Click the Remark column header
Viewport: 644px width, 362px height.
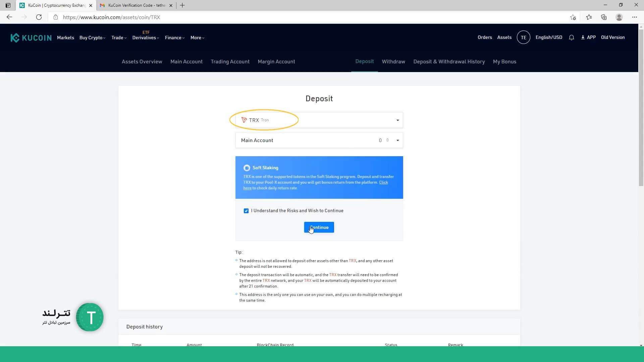(455, 345)
